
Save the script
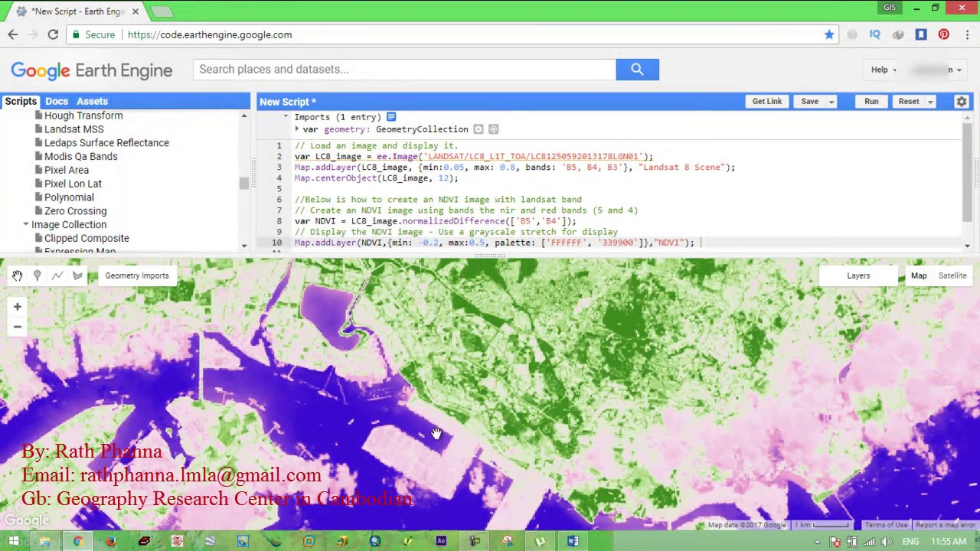pyautogui.click(x=809, y=101)
